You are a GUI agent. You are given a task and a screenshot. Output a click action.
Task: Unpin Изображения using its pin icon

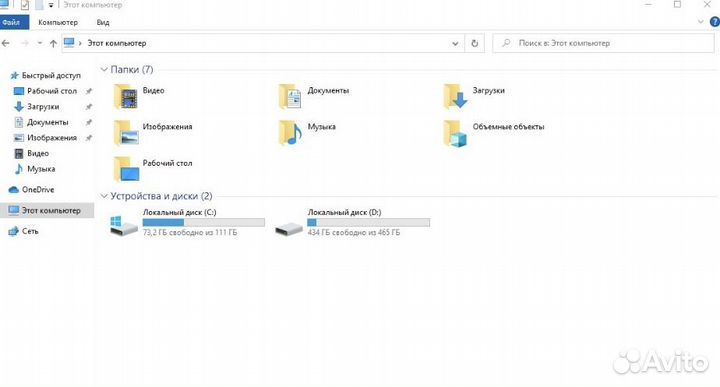tap(89, 138)
